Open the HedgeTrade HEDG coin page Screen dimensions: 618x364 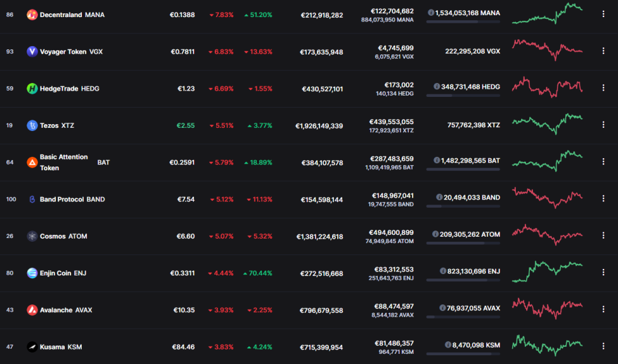(x=69, y=89)
